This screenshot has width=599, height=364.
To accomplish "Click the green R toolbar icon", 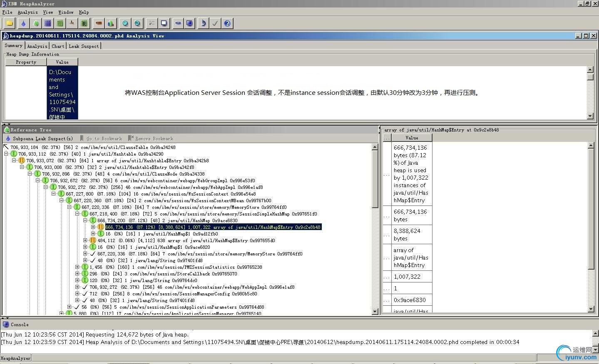I will pyautogui.click(x=84, y=23).
